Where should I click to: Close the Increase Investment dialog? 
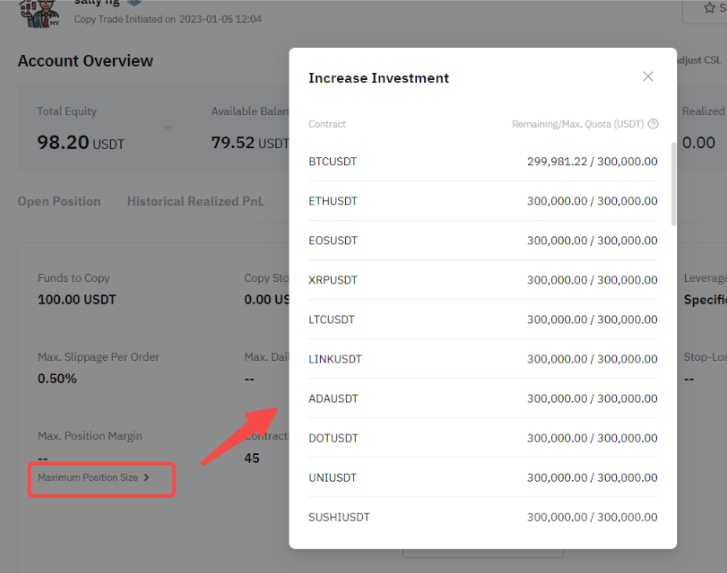click(648, 77)
